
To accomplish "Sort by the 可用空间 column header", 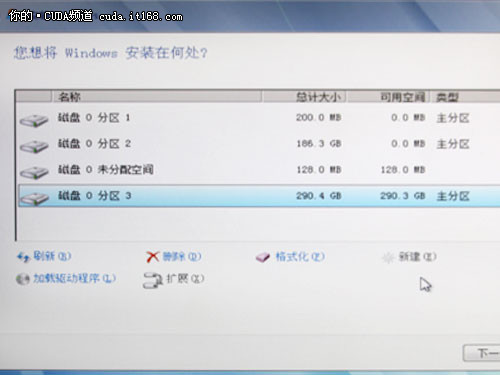I will click(388, 97).
